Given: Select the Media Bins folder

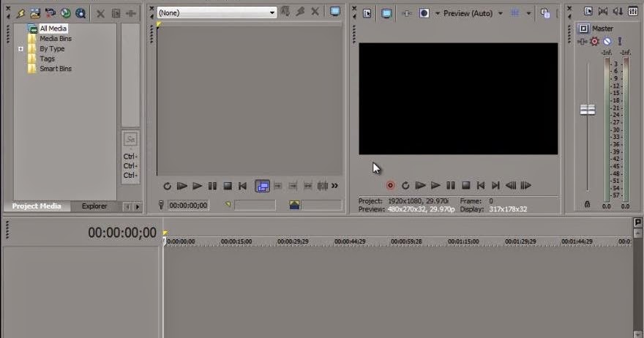Looking at the screenshot, I should point(56,39).
